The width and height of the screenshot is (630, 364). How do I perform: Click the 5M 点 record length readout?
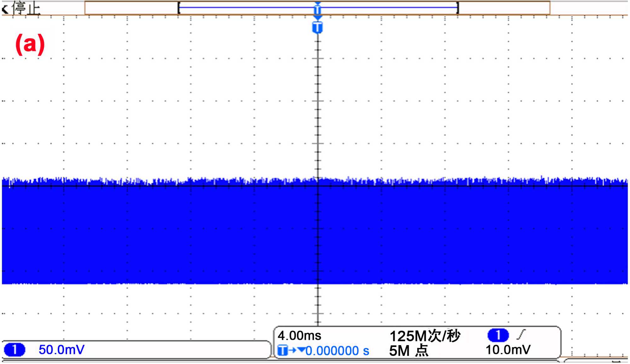coord(408,351)
